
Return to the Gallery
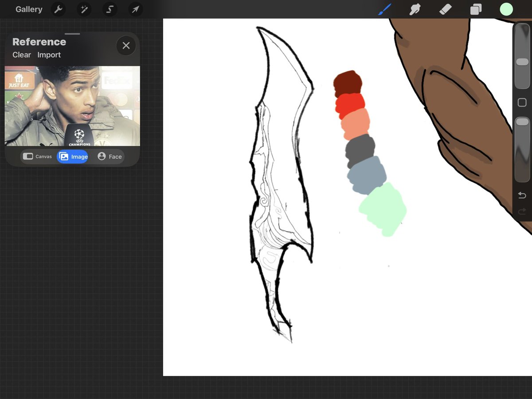coord(29,9)
